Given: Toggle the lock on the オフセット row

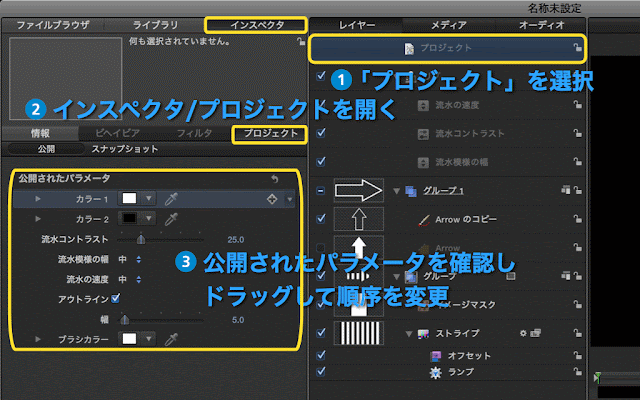Looking at the screenshot, I should tap(578, 356).
